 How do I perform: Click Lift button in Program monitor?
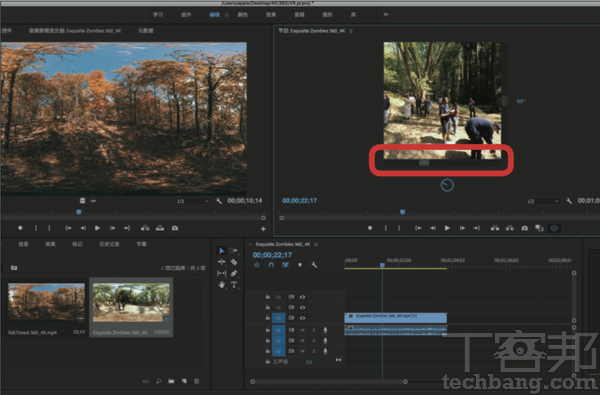[495, 228]
